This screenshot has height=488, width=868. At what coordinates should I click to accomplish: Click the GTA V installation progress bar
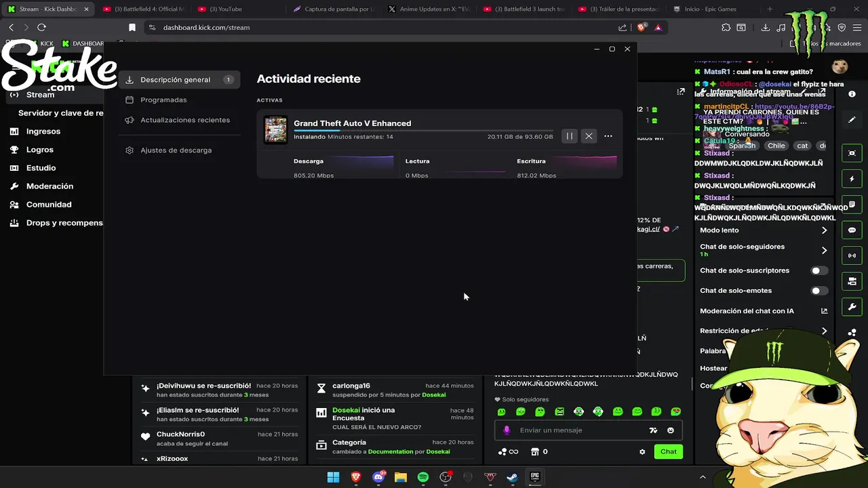click(423, 130)
